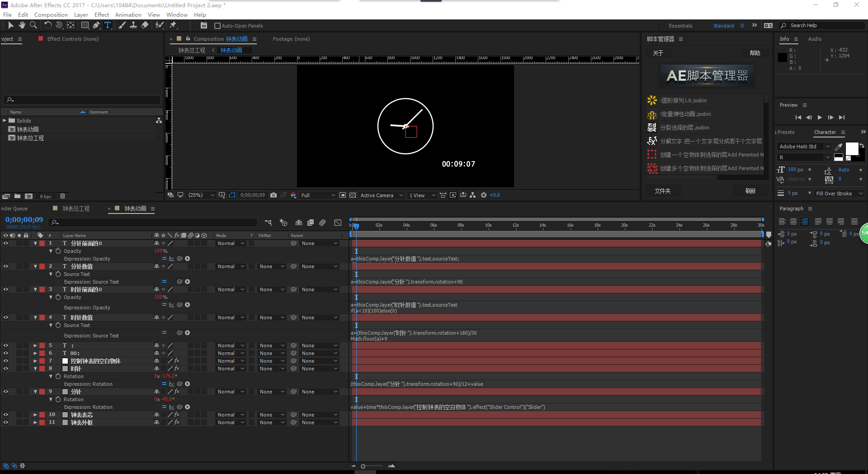Open the Full resolution dropdown
868x474 pixels.
pos(318,195)
